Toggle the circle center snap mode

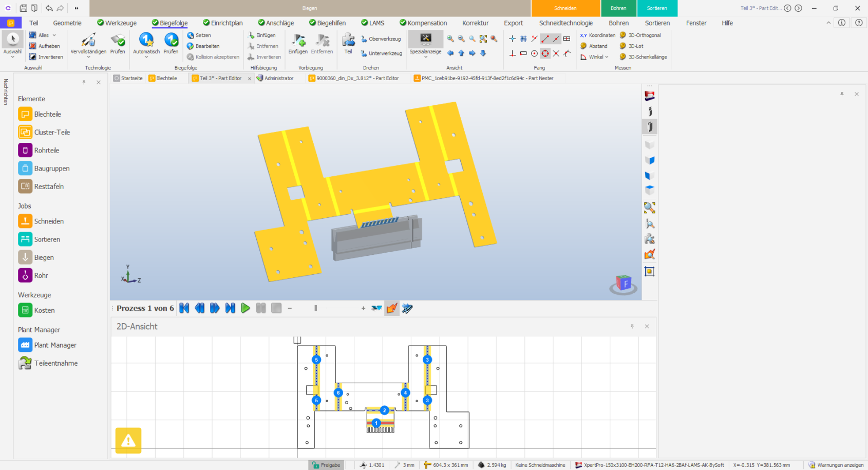coord(534,53)
